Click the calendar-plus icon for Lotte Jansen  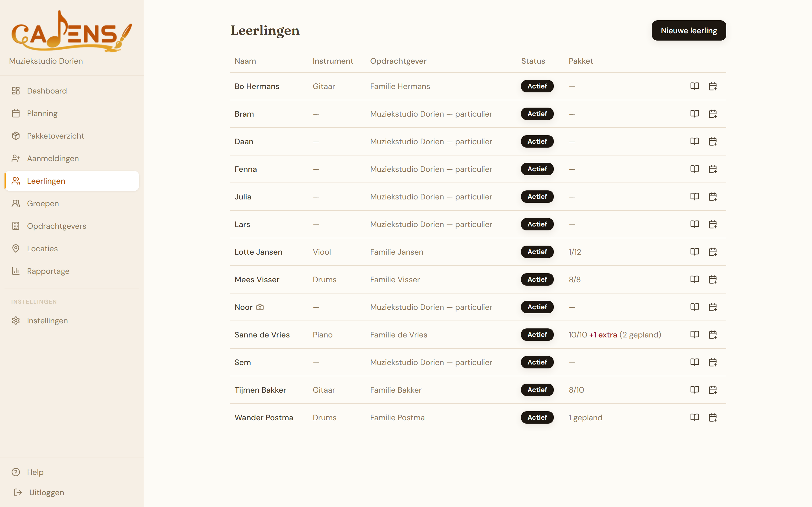pyautogui.click(x=713, y=252)
